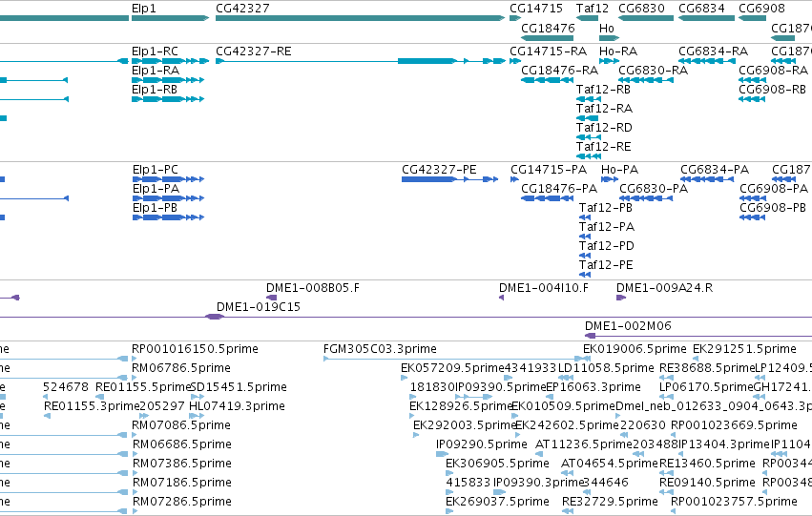Select the DME1-004I10.F clone end
Screen dimensions: 812x516
501,298
